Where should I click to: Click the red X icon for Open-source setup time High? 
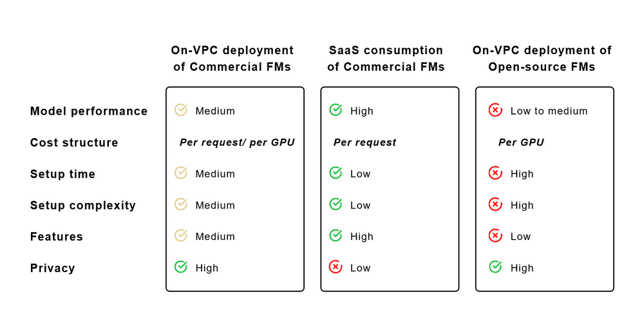(x=495, y=173)
